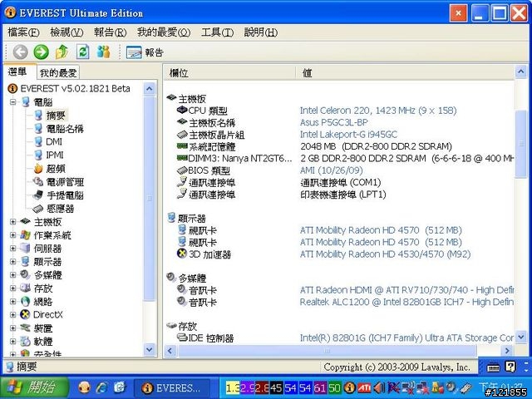Open the 說明(H) menu
The width and height of the screenshot is (532, 399).
(261, 32)
